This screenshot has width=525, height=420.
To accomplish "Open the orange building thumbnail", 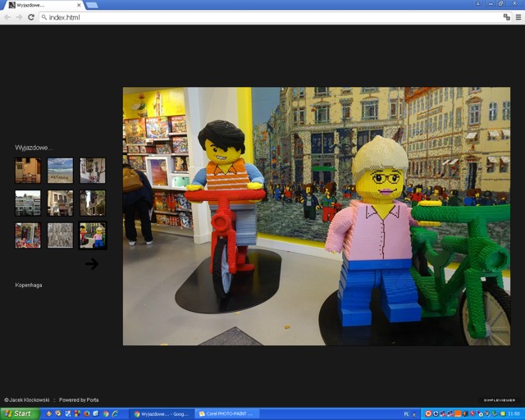I will tap(28, 171).
